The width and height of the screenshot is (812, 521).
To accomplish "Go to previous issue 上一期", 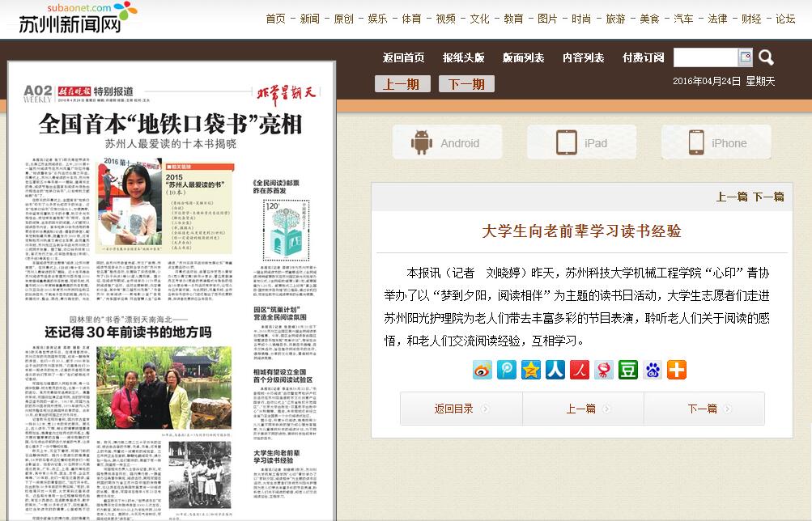I will point(402,84).
